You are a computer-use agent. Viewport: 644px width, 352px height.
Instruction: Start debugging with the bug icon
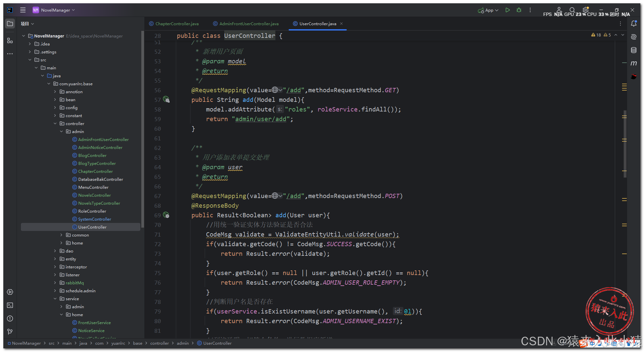519,10
